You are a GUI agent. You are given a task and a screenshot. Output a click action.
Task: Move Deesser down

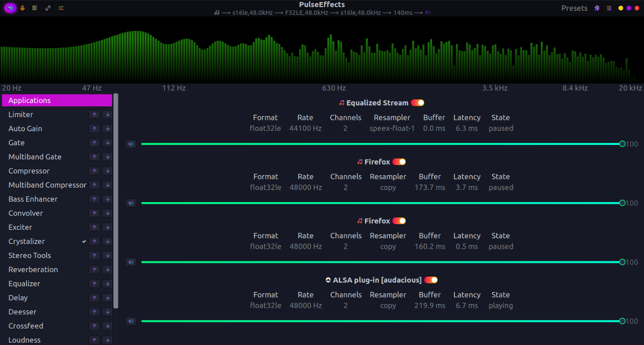click(x=107, y=312)
